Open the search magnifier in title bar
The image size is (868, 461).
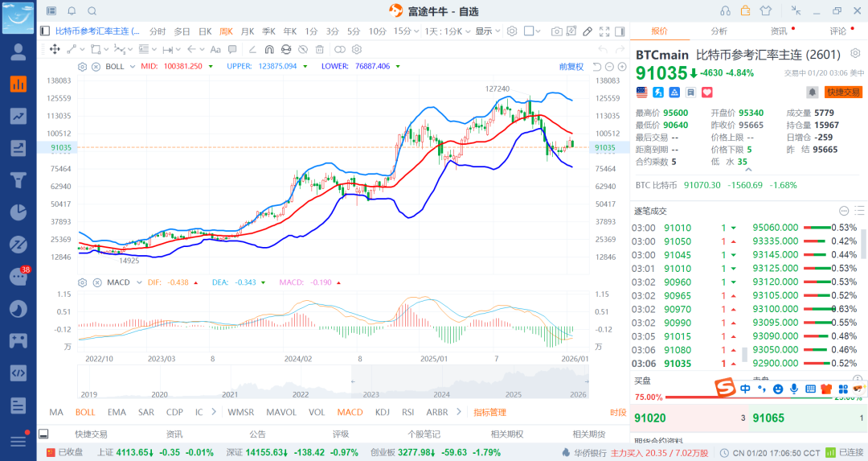[92, 10]
